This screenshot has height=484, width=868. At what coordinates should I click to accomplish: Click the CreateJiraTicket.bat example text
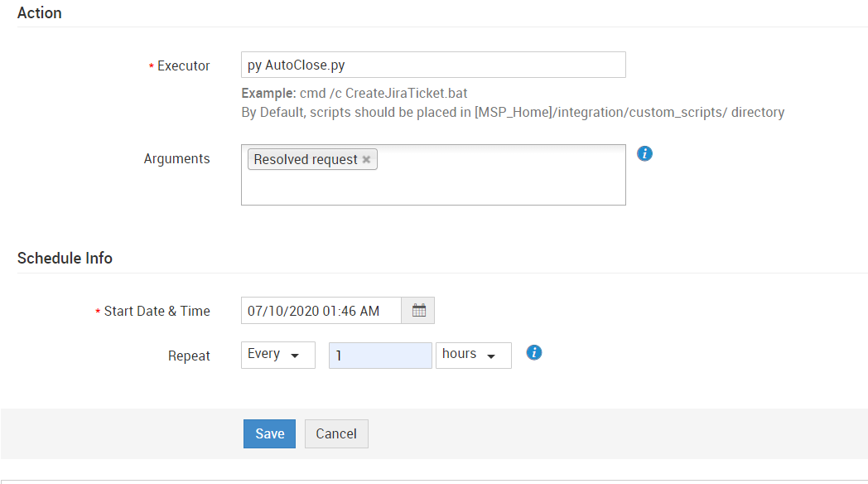[389, 93]
